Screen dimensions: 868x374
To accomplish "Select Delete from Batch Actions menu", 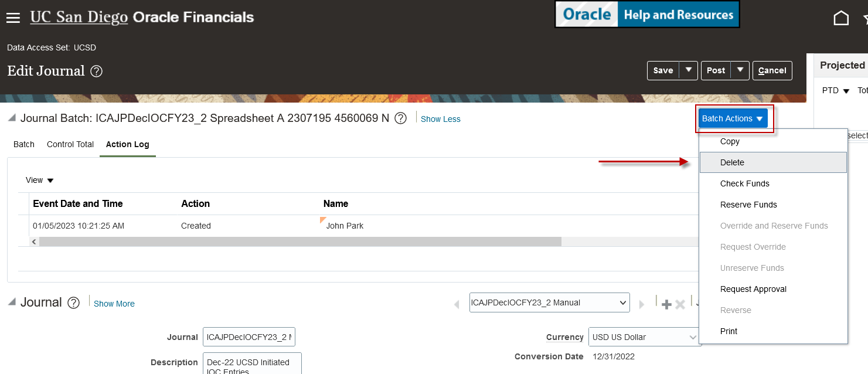I will coord(732,162).
